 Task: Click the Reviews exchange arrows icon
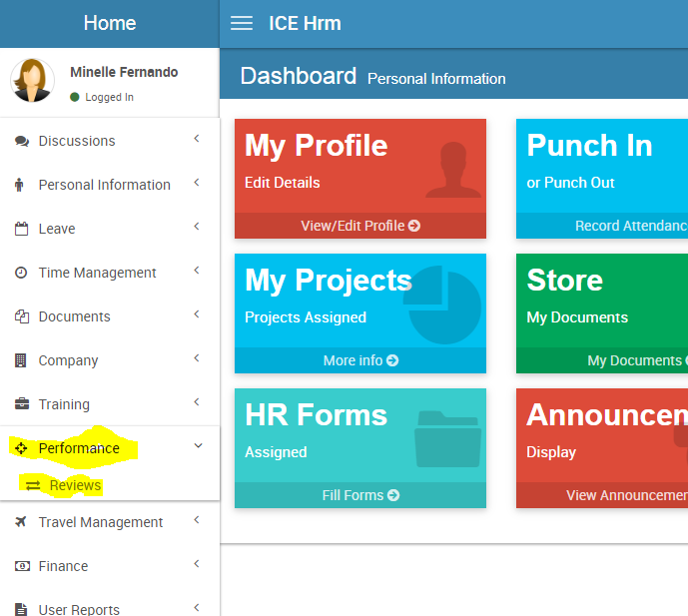[x=33, y=485]
